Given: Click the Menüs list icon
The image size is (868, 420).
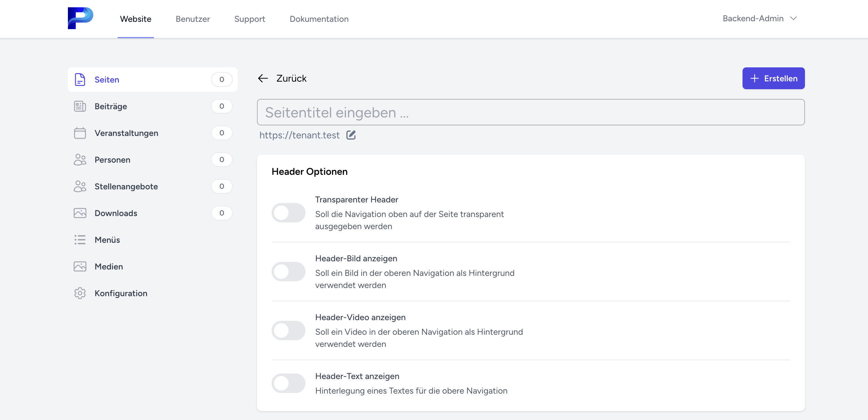Looking at the screenshot, I should click(80, 240).
